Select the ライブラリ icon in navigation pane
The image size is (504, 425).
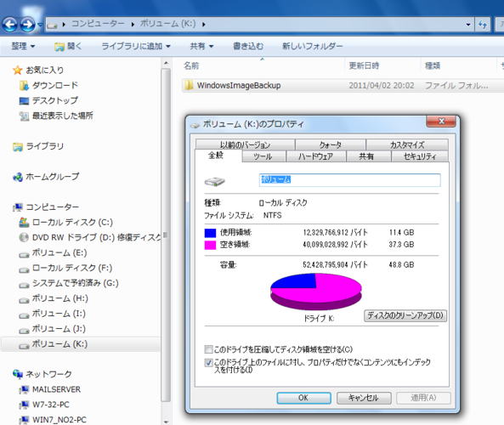[x=18, y=146]
